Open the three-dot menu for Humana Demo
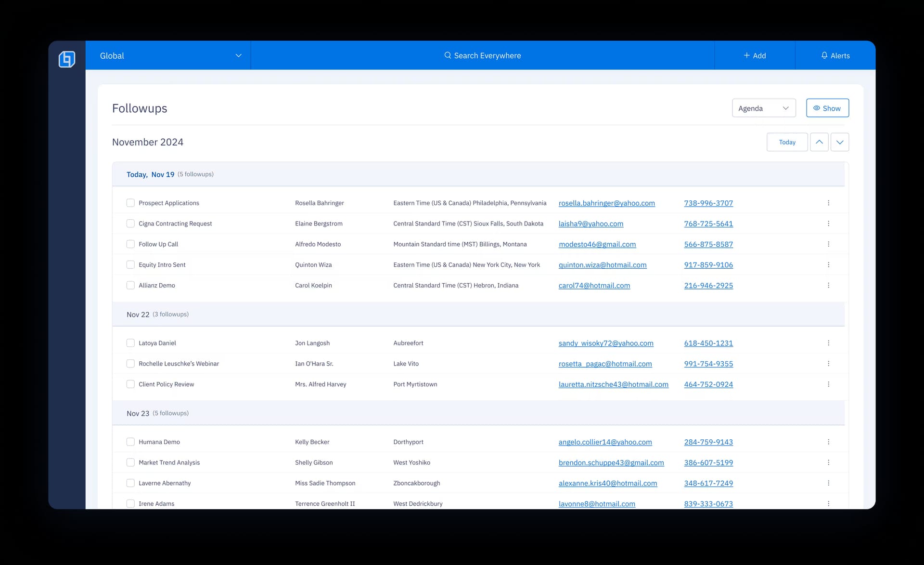The height and width of the screenshot is (565, 924). click(828, 442)
